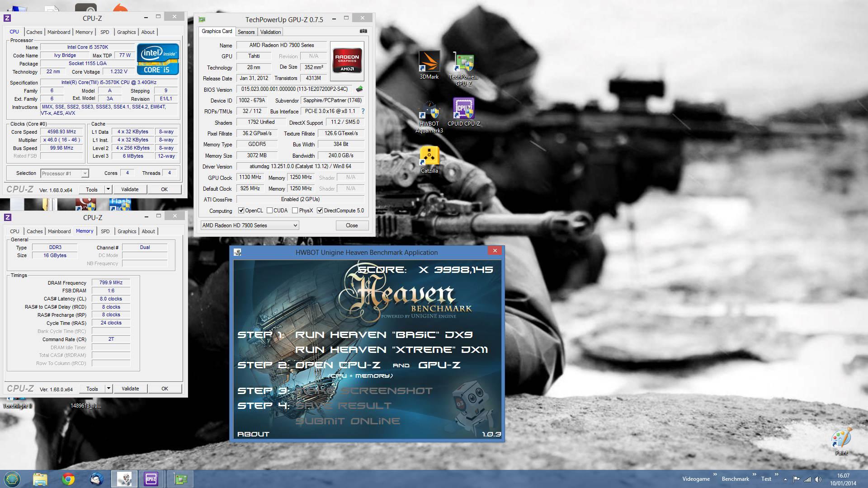Switch to About tab in upper CPU-Z
Viewport: 868px width, 488px height.
[x=148, y=32]
